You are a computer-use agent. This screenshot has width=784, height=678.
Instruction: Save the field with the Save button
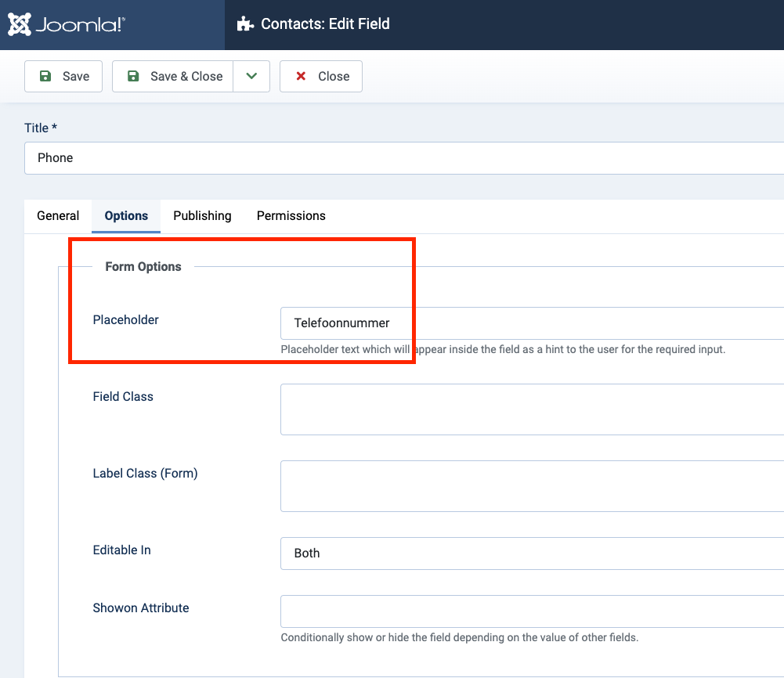click(x=63, y=77)
